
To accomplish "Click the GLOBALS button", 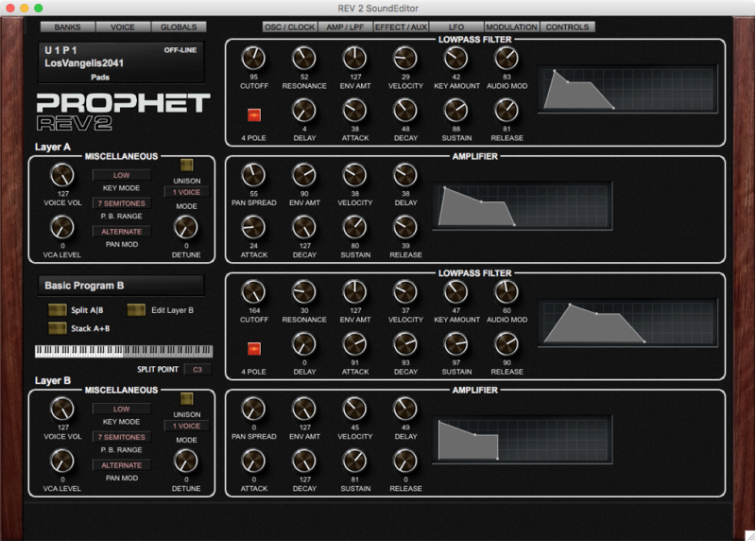I will 178,27.
